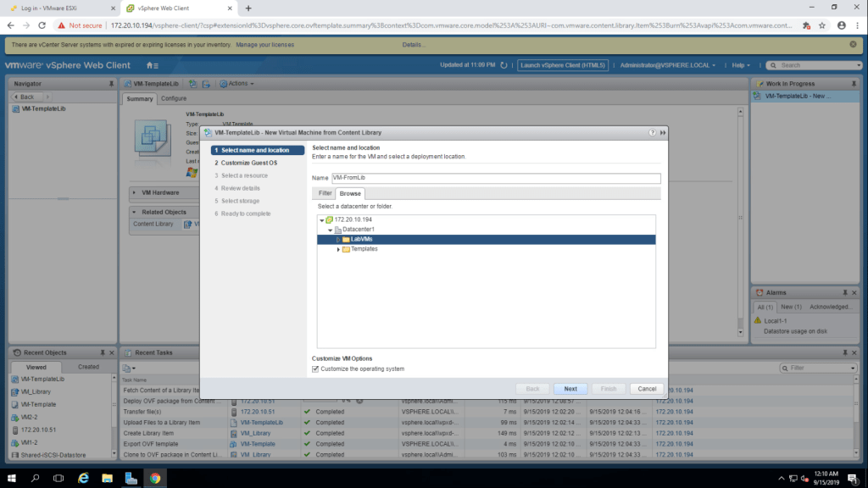
Task: Open the Administrator@VSPHERE.LOCAL user menu
Action: pos(667,65)
